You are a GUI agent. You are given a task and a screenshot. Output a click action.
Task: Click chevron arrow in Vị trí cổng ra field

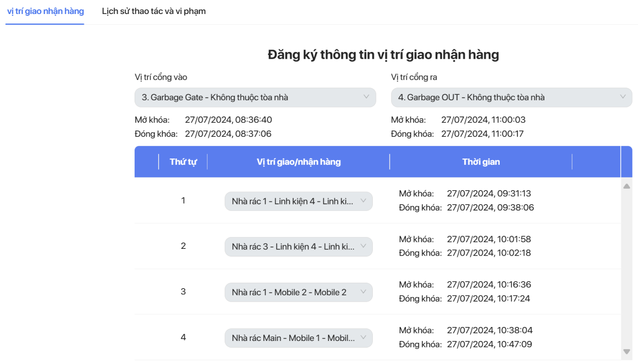623,97
